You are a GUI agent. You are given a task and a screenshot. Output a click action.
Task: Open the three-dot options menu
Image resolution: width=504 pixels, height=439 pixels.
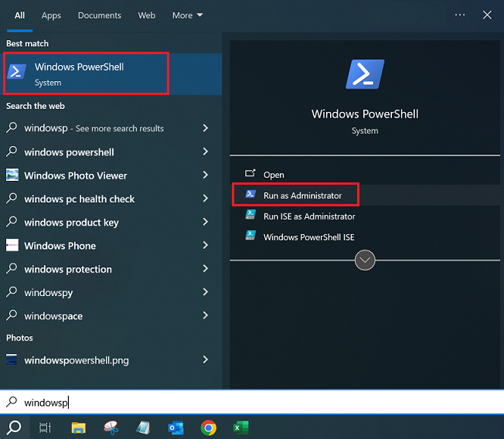460,15
